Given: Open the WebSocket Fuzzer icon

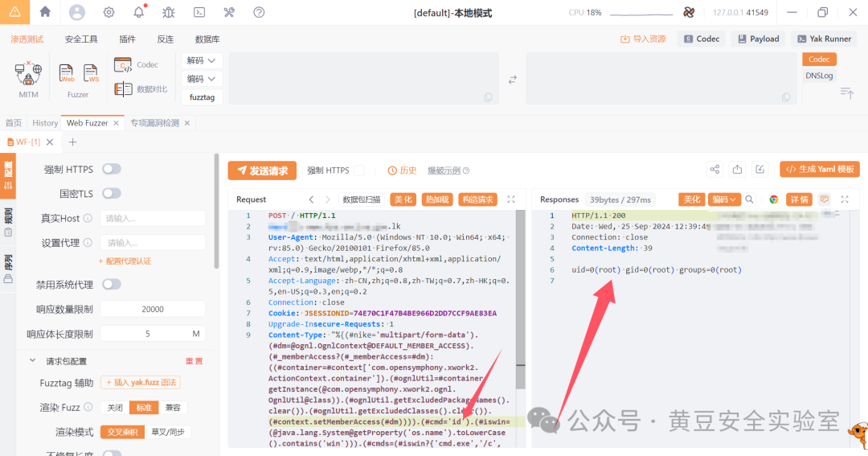Looking at the screenshot, I should (x=91, y=74).
